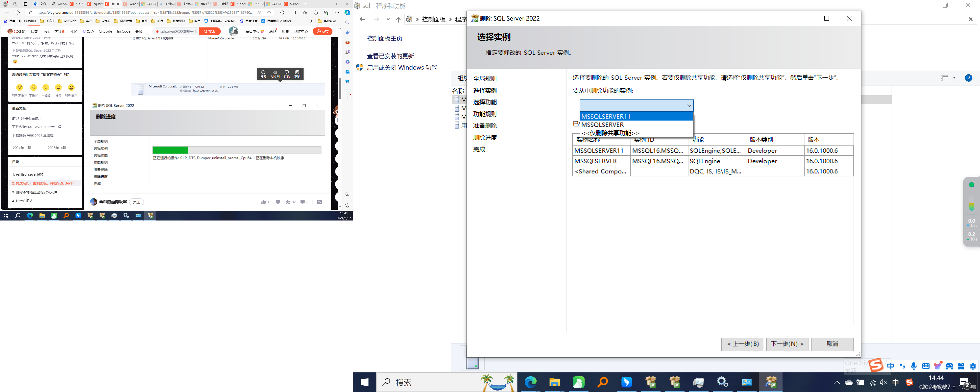Screen dimensions: 980x392
Task: Launch Microsoft Edge from the large taskbar
Action: [530, 382]
